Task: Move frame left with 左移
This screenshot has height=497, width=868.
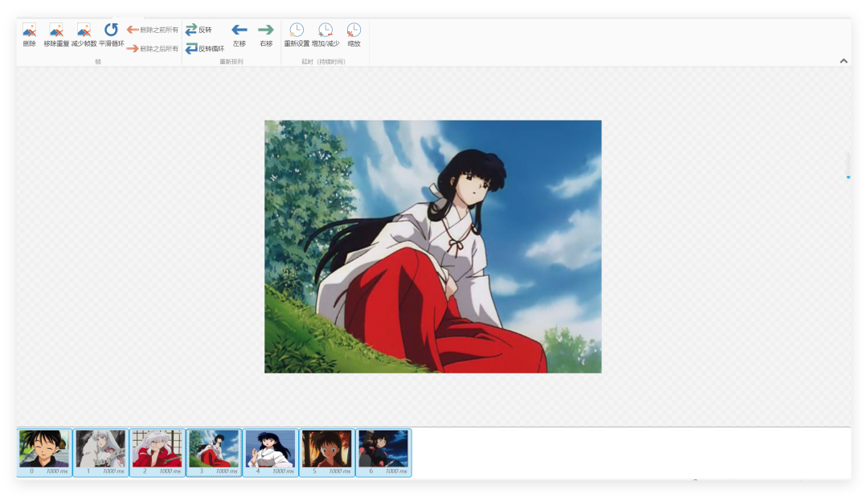Action: (240, 35)
